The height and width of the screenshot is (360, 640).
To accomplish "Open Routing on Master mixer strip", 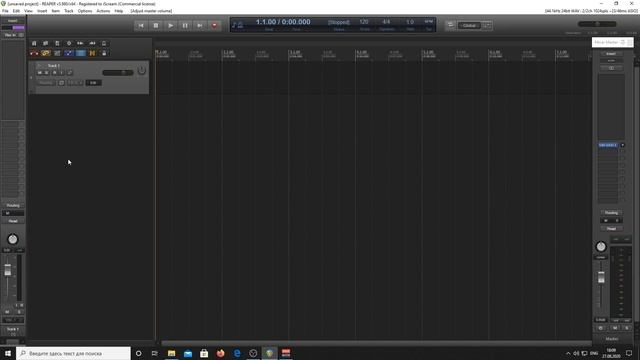I will tap(611, 213).
